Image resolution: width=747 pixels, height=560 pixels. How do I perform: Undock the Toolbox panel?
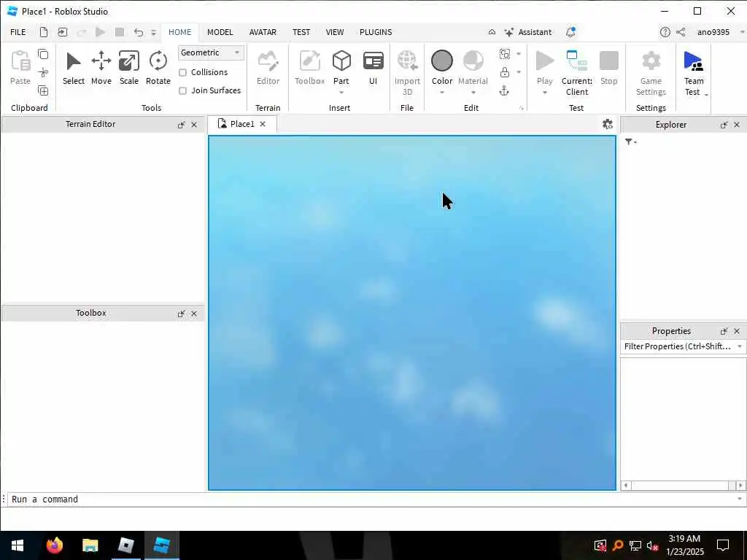tap(181, 314)
